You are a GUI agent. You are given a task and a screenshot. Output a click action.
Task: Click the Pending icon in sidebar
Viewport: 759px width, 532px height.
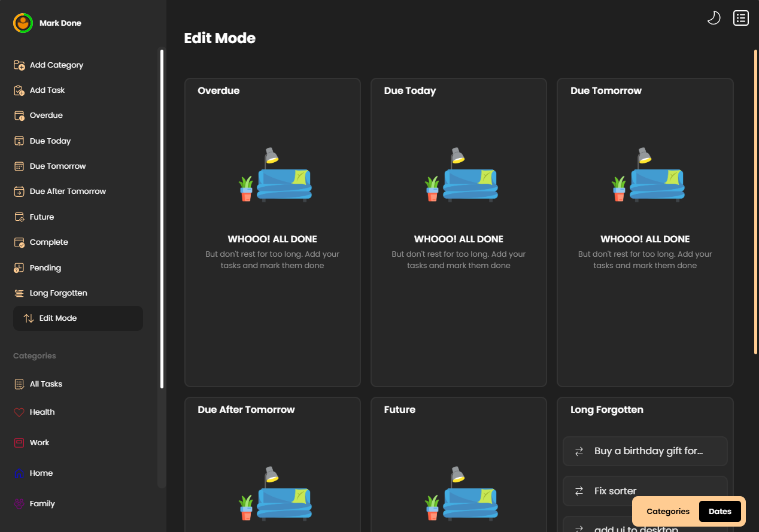[19, 268]
